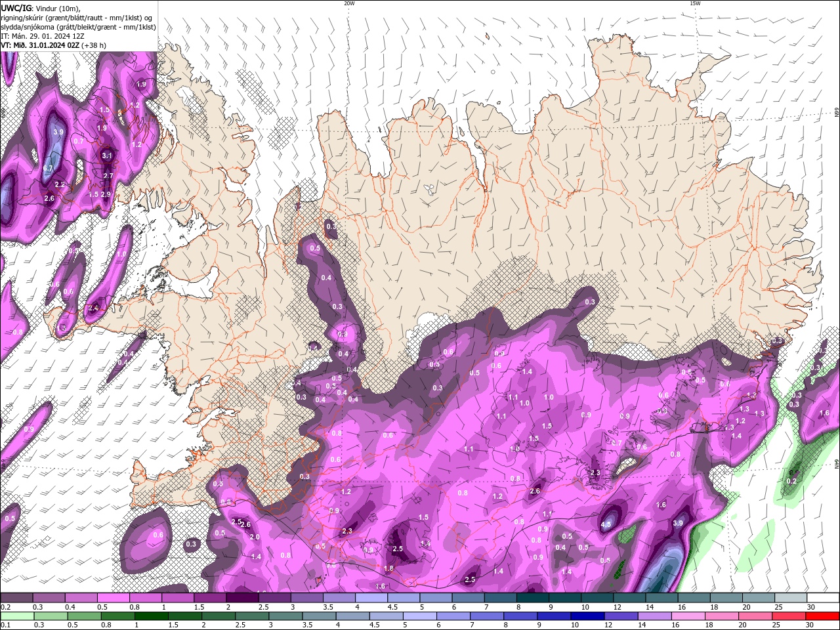Select the pink 16 swatch on the lower scale
The height and width of the screenshot is (630, 840).
[687, 616]
